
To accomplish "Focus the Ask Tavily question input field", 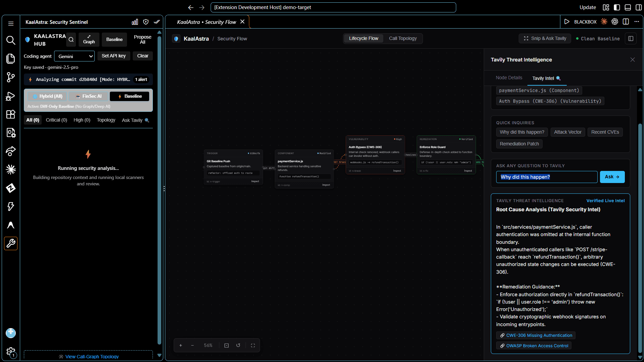I will (x=547, y=177).
